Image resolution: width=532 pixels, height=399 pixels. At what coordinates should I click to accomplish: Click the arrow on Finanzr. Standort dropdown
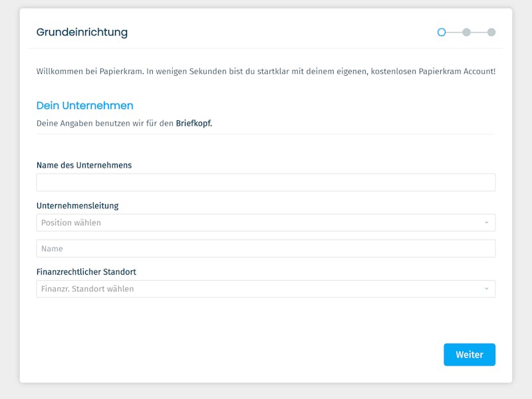pyautogui.click(x=487, y=289)
